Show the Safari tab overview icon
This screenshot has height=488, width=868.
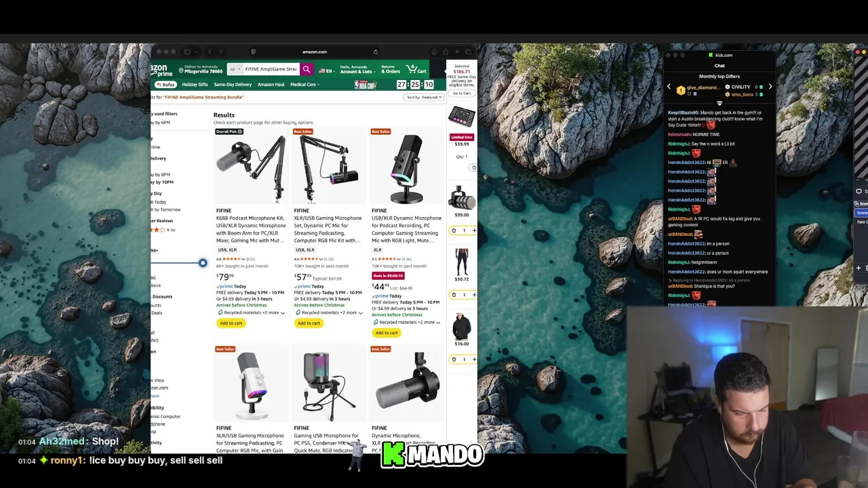(469, 52)
